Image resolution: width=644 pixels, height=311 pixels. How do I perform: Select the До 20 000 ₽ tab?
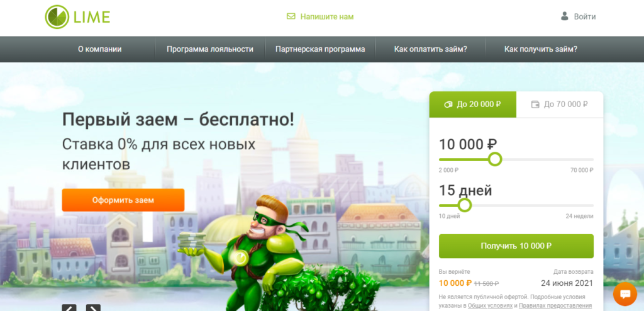point(473,105)
